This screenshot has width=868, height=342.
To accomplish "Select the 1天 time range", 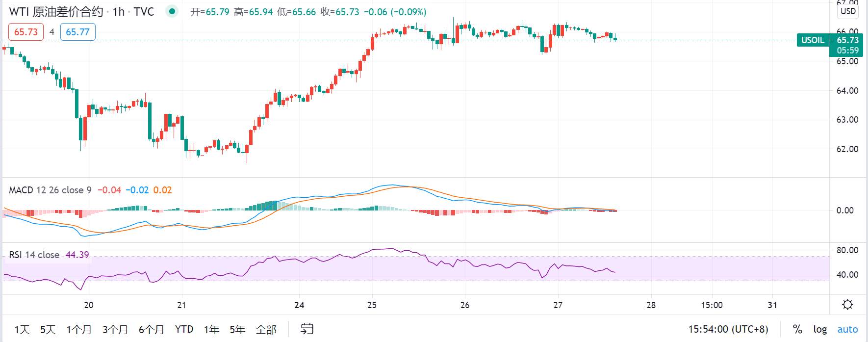I will [x=22, y=329].
